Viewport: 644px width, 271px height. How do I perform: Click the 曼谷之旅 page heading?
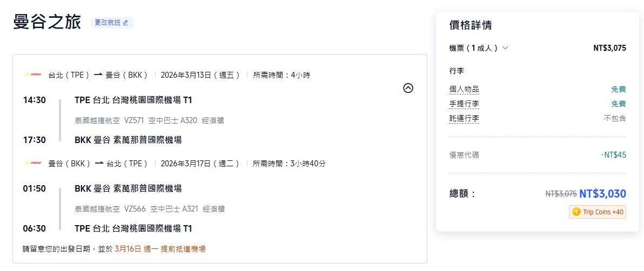pos(47,22)
